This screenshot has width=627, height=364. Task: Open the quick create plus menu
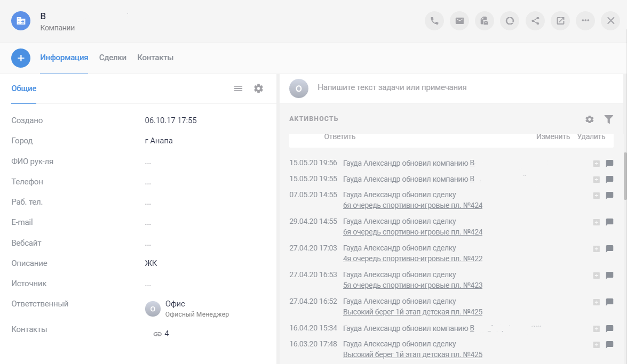click(21, 58)
